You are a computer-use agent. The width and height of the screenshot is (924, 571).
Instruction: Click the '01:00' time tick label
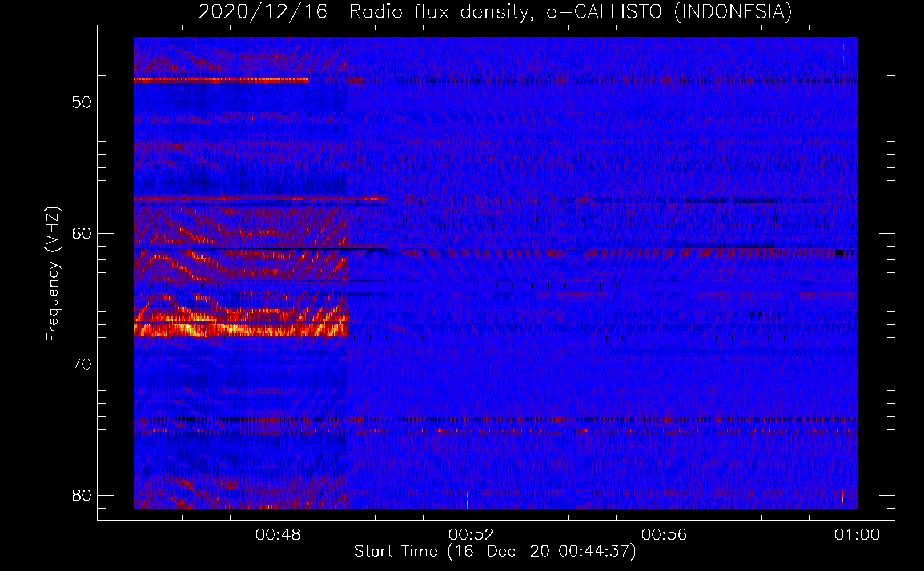(857, 535)
